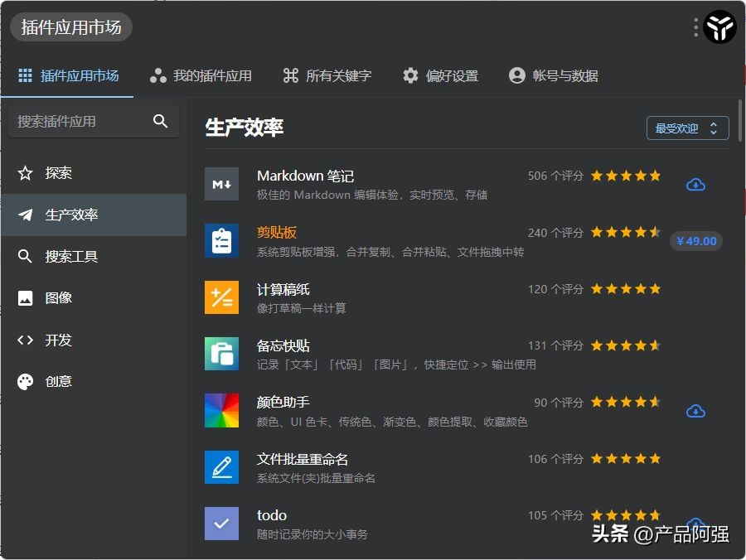Screen dimensions: 746x560
Task: Click the uTools logo in top right corner
Action: pyautogui.click(x=719, y=27)
